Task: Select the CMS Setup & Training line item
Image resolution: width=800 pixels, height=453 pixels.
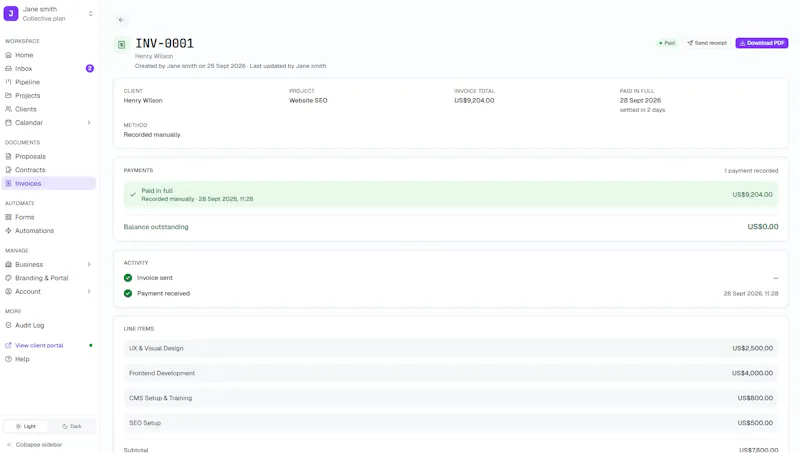Action: (451, 398)
